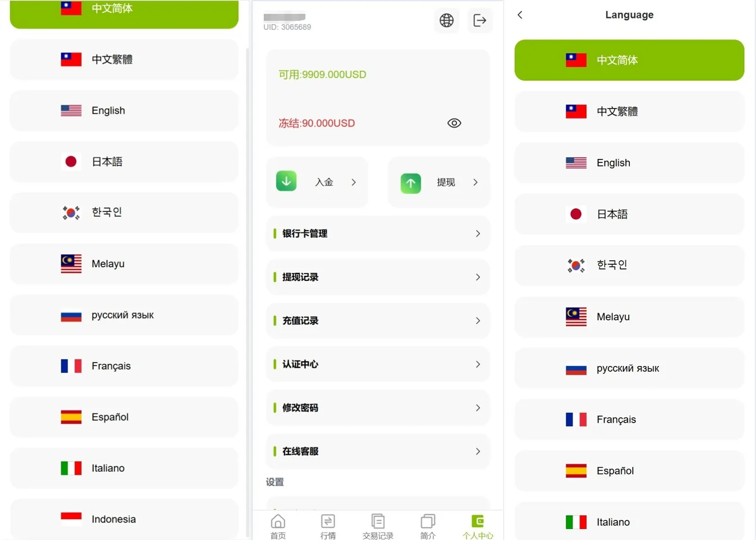Go back using the Language page arrow
756x540 pixels.
[519, 15]
